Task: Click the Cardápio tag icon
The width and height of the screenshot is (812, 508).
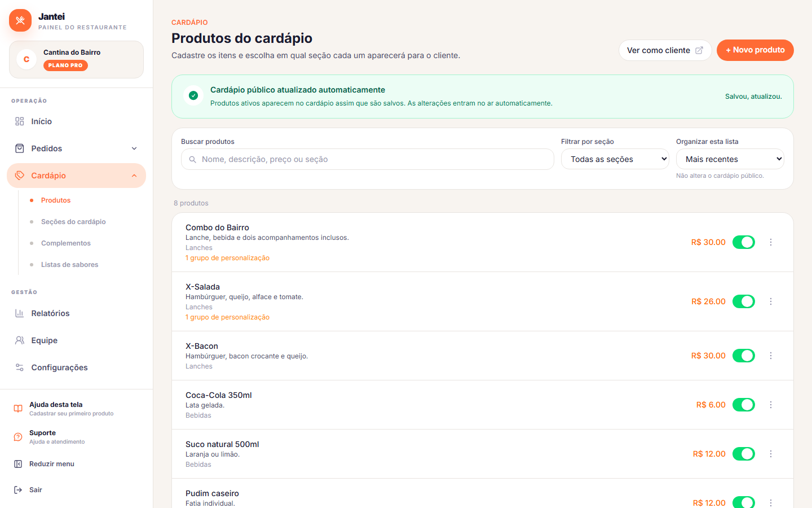Action: [x=20, y=176]
